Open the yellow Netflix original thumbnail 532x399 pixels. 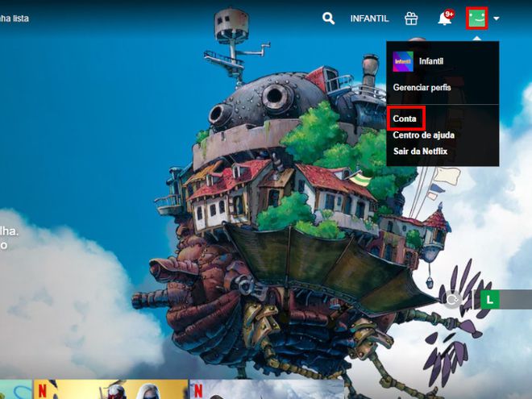110,389
